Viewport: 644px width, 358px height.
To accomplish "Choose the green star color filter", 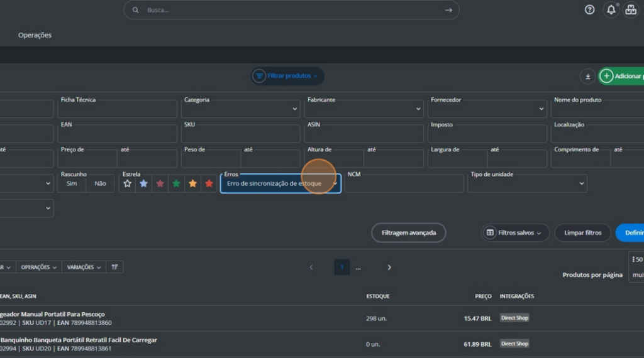I will [x=176, y=183].
